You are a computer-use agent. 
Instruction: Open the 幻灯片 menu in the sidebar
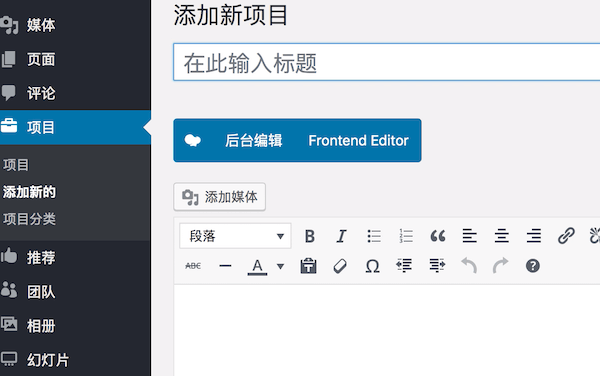[x=75, y=360]
